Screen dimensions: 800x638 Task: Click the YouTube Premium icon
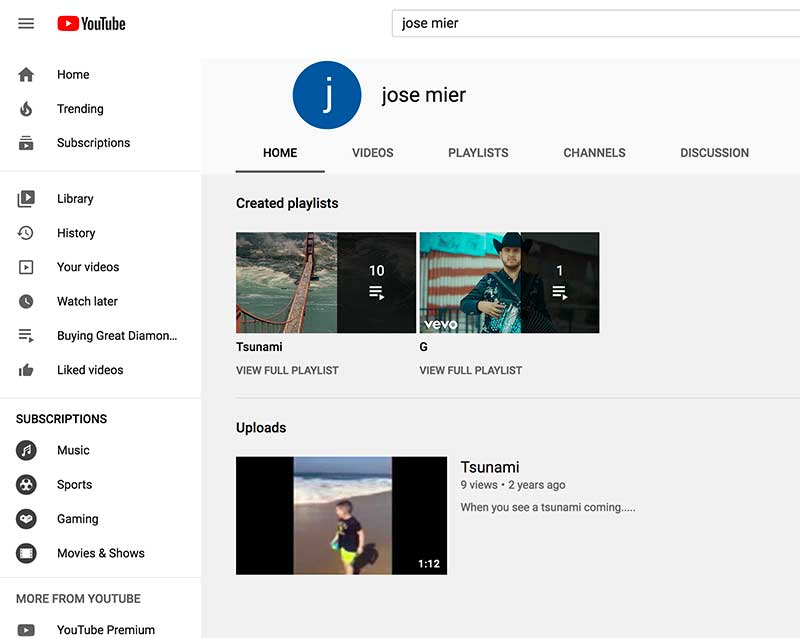coord(26,630)
